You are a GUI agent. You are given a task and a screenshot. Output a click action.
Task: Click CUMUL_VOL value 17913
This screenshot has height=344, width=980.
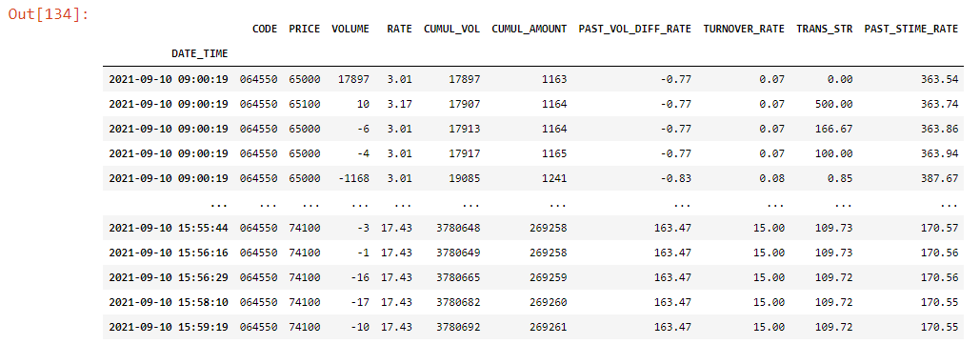(465, 129)
